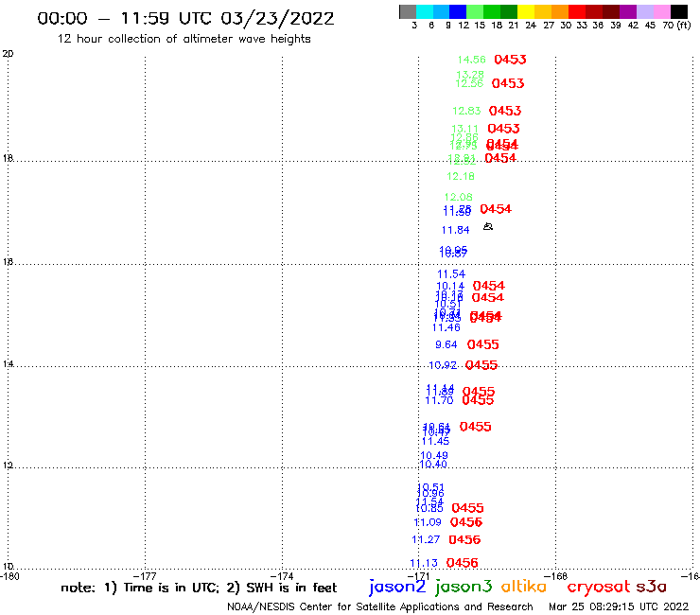Click the 12 latitude axis label
700x615 pixels.
pyautogui.click(x=8, y=466)
